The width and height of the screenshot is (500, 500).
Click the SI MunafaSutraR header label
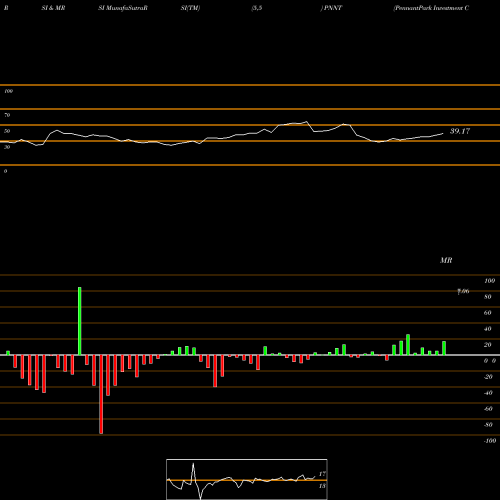coord(123,8)
